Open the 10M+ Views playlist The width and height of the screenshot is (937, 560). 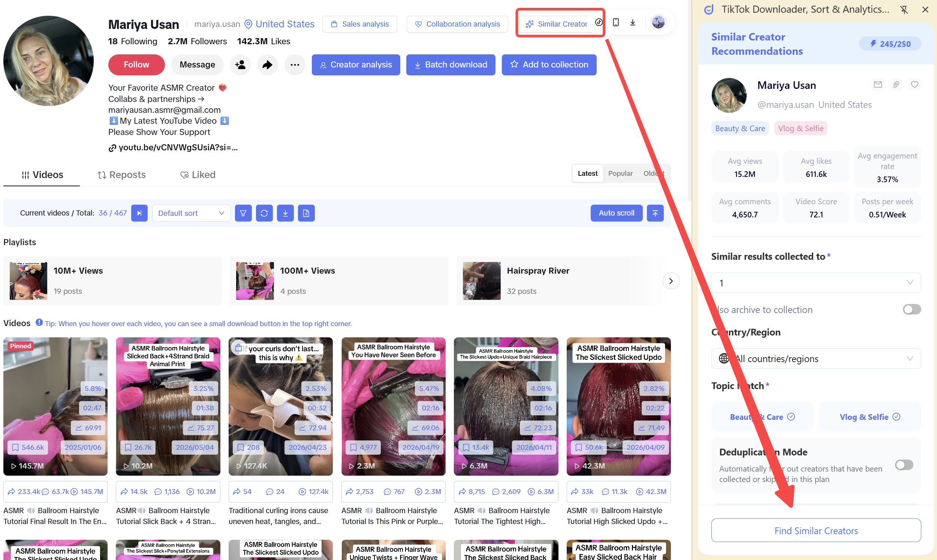click(112, 281)
